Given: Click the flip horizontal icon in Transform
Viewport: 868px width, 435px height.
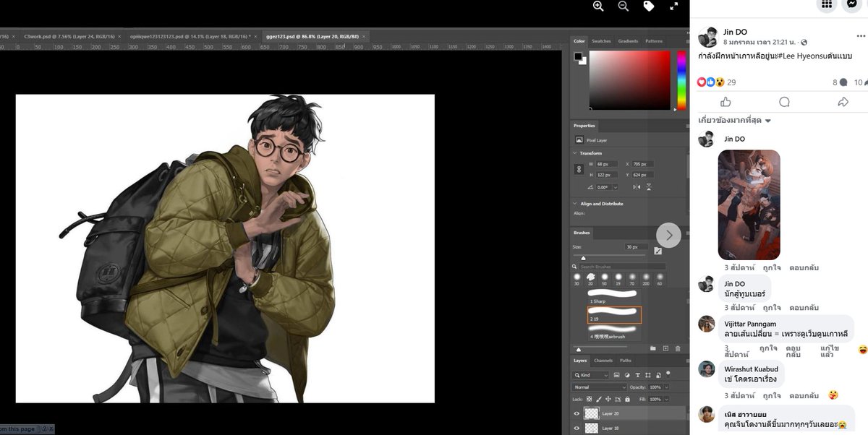Looking at the screenshot, I should (637, 187).
